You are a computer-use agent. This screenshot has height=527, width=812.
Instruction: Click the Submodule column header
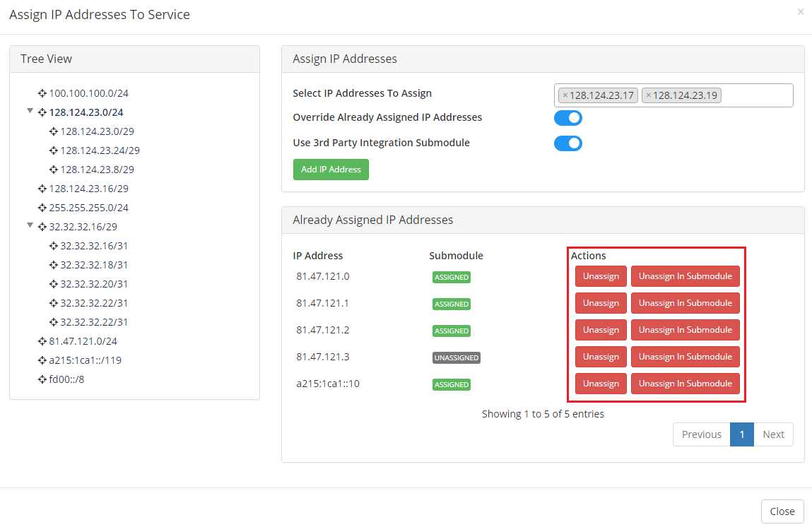click(456, 256)
